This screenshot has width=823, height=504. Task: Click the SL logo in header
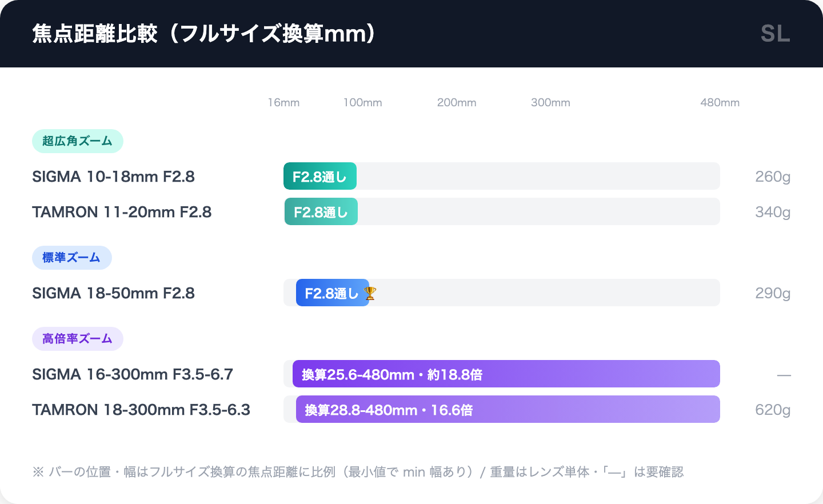775,34
